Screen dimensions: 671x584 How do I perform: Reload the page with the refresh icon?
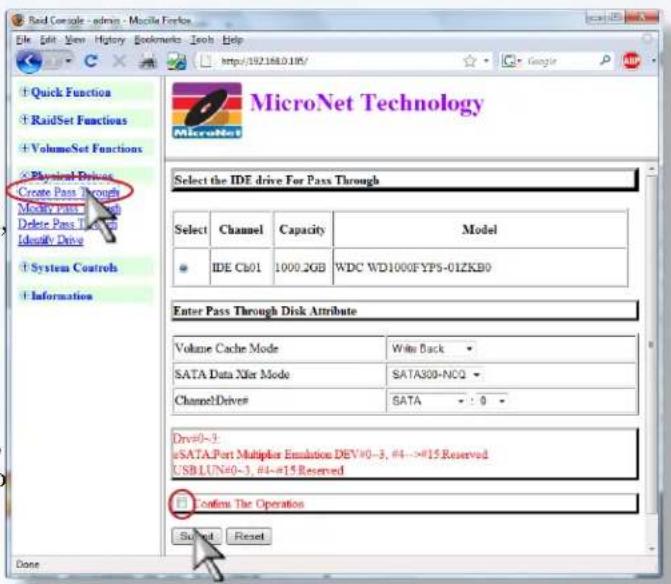click(x=91, y=61)
